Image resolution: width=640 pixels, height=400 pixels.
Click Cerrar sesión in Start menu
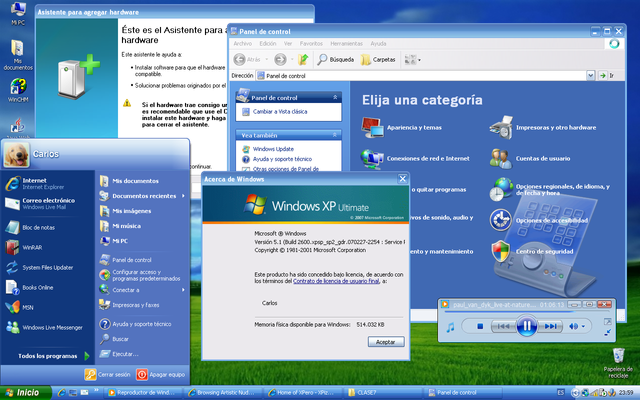pyautogui.click(x=108, y=374)
